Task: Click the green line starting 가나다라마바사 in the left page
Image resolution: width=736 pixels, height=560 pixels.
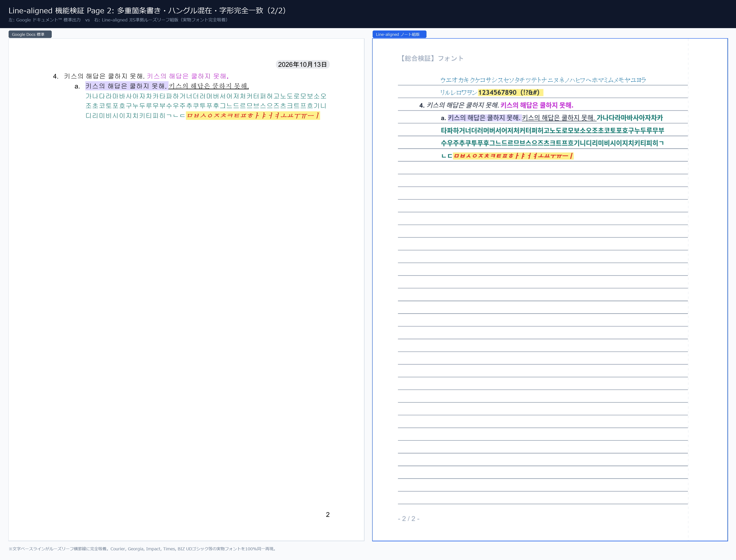Action: (x=206, y=96)
